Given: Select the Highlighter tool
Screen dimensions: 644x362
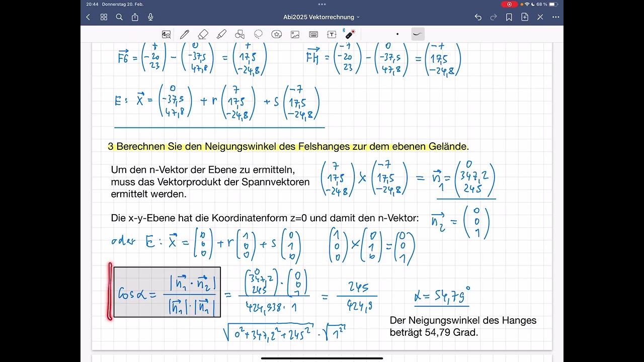Looking at the screenshot, I should (221, 34).
